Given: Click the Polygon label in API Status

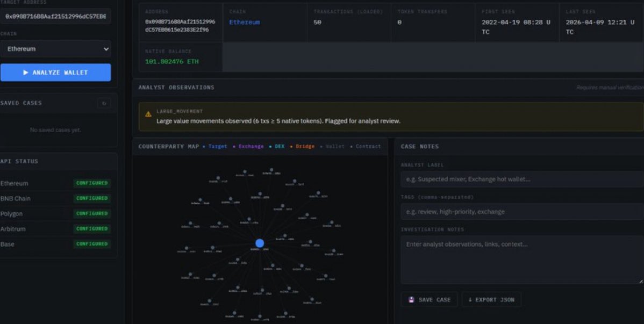Looking at the screenshot, I should point(11,214).
